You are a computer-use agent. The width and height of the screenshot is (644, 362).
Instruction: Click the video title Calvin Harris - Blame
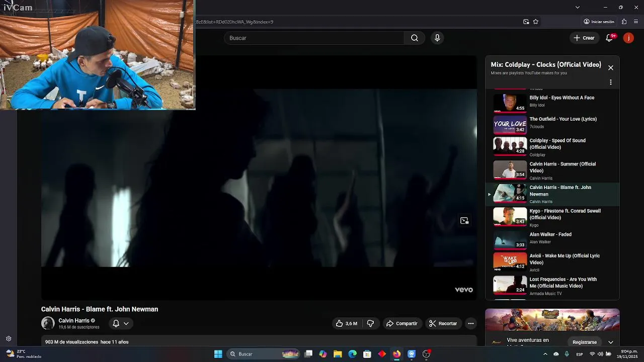100,309
